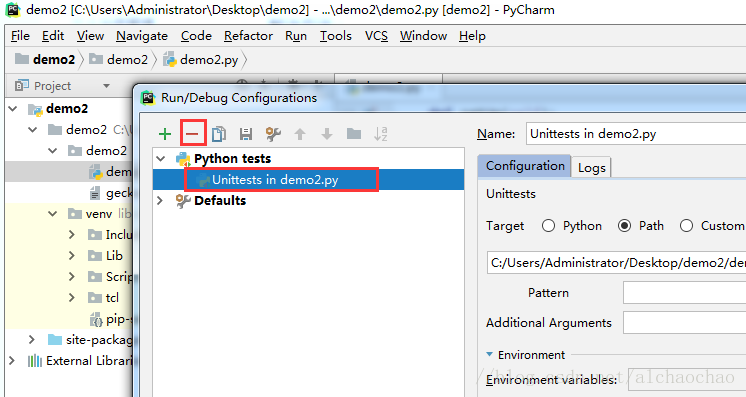746x397 pixels.
Task: Click the External Libraries icon in project tree
Action: coord(35,361)
